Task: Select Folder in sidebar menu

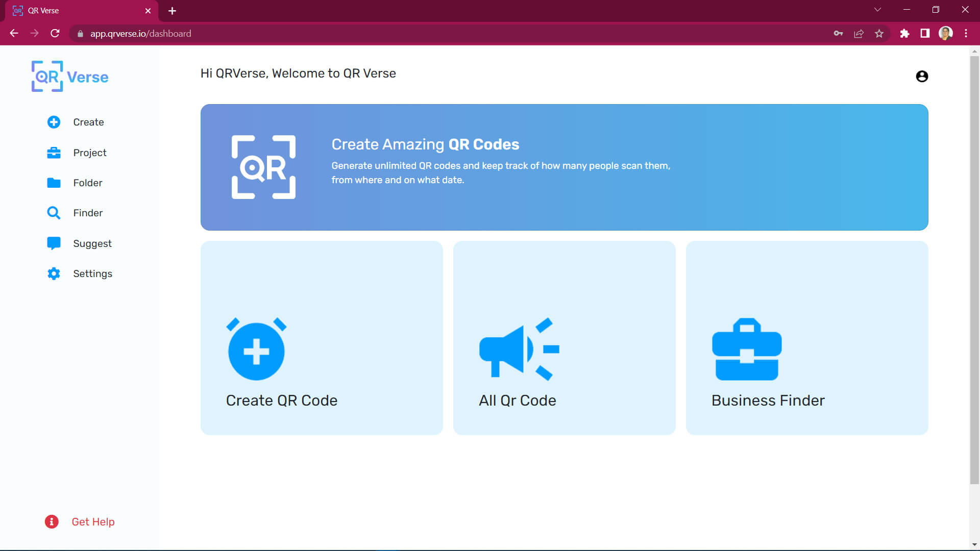Action: pyautogui.click(x=88, y=183)
